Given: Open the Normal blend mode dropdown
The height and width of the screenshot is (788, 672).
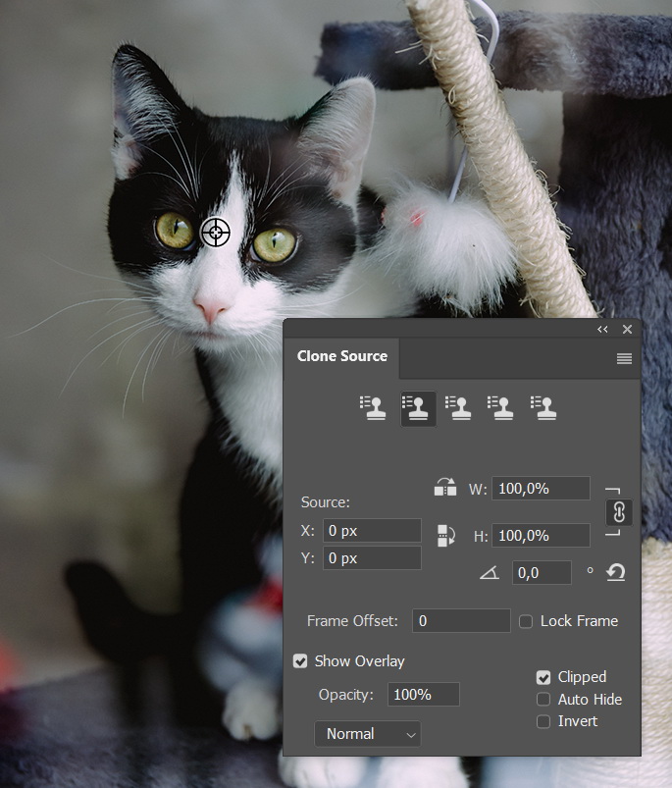Looking at the screenshot, I should point(367,734).
